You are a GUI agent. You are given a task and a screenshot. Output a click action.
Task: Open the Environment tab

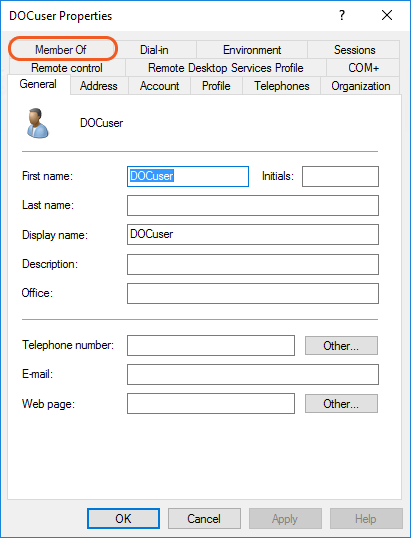[252, 50]
